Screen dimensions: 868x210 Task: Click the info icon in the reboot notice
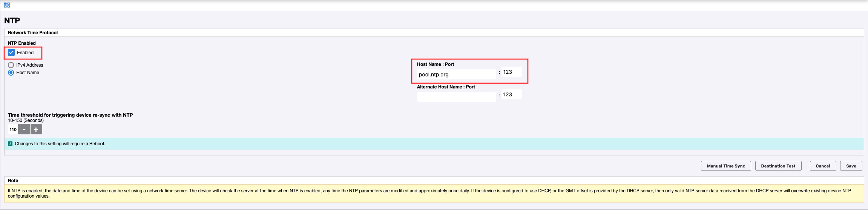[x=10, y=143]
